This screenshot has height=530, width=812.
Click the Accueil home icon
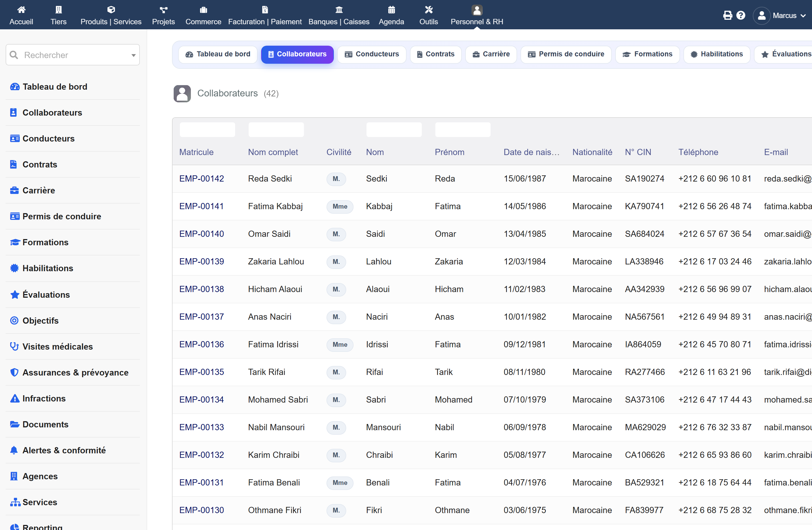click(21, 10)
